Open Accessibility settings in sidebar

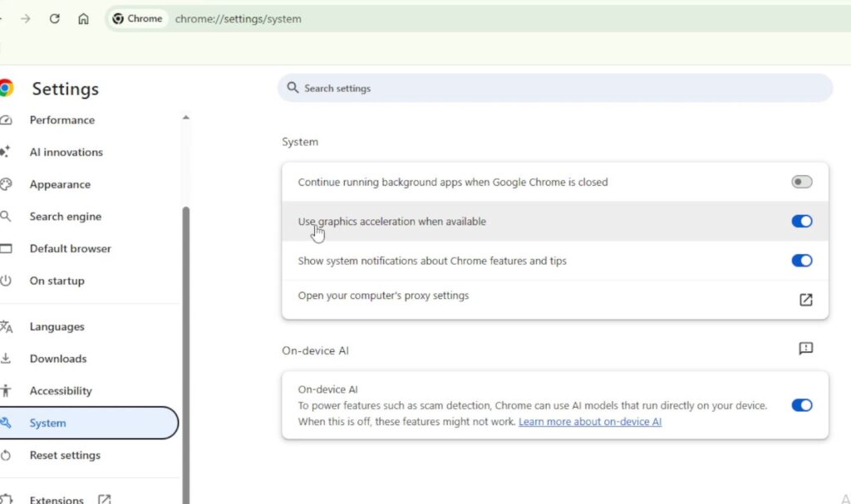pyautogui.click(x=60, y=390)
